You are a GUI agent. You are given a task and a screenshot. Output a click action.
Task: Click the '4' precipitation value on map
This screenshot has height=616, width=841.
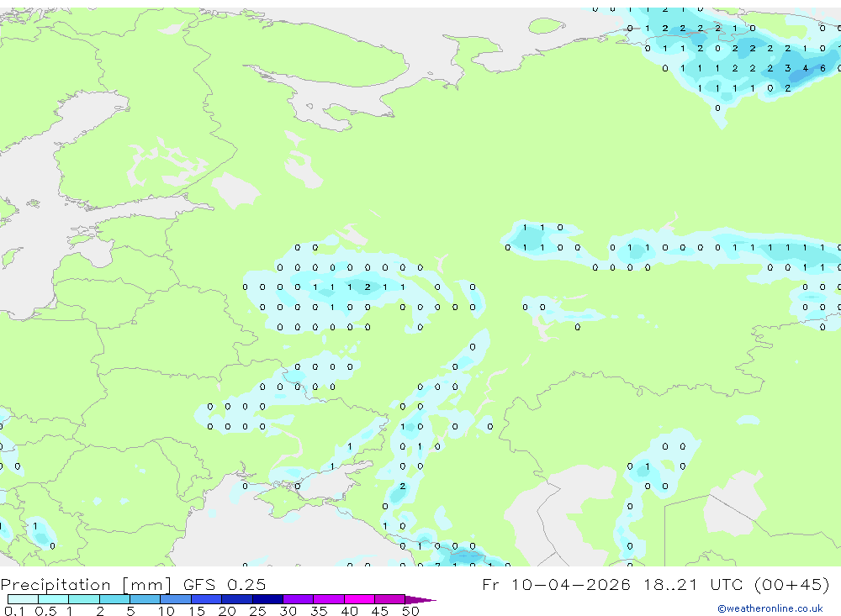[x=805, y=68]
